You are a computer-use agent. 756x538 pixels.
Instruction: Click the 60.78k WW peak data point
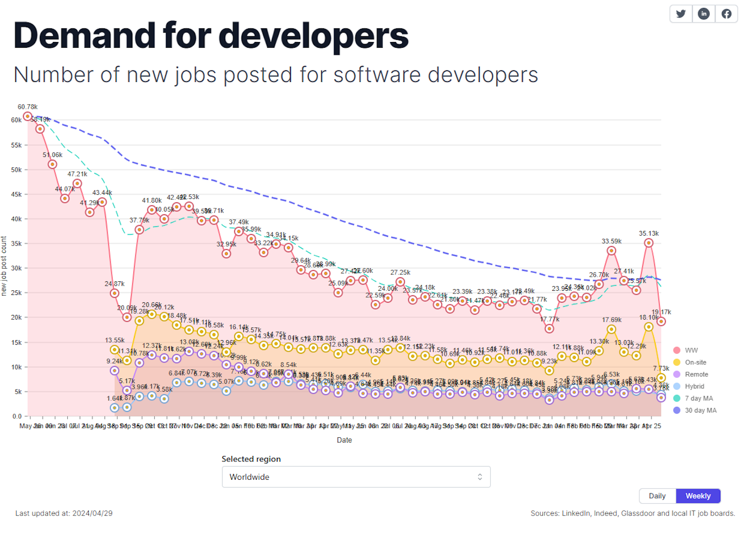click(28, 116)
